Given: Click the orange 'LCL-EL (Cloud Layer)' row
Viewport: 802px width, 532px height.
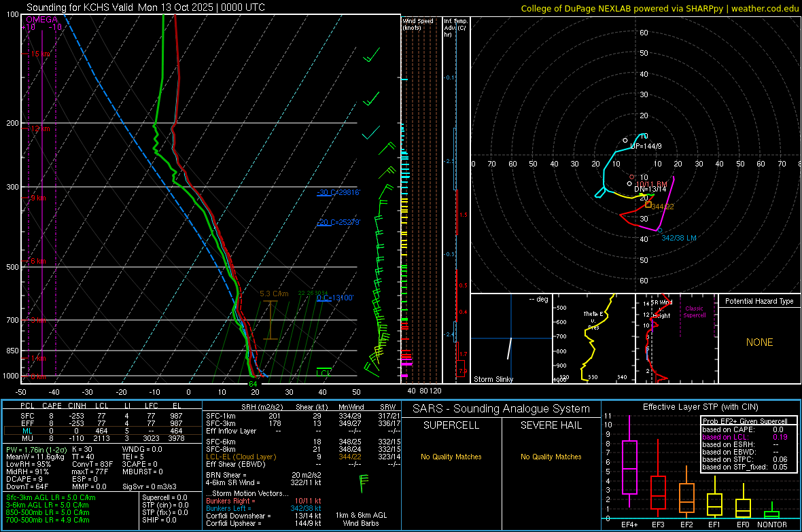Looking at the screenshot, I should [x=303, y=457].
